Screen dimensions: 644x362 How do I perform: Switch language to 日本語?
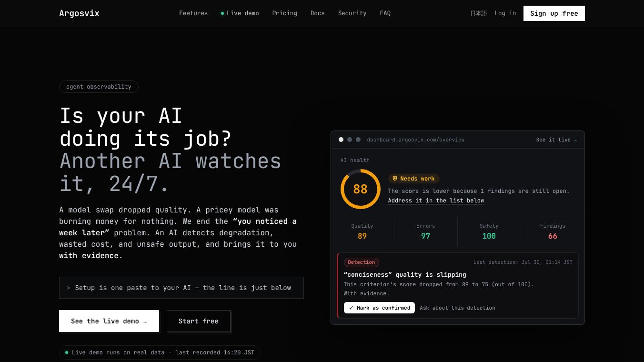478,13
